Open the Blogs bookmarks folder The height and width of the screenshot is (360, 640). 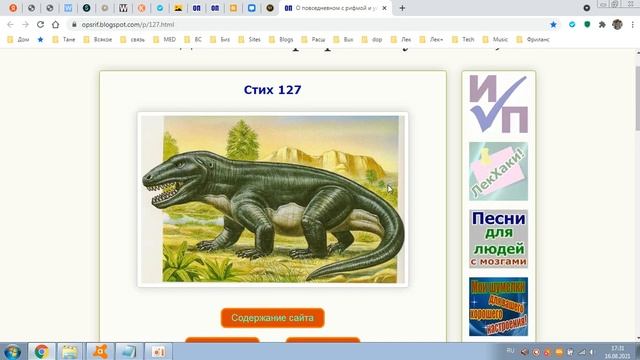(281, 40)
